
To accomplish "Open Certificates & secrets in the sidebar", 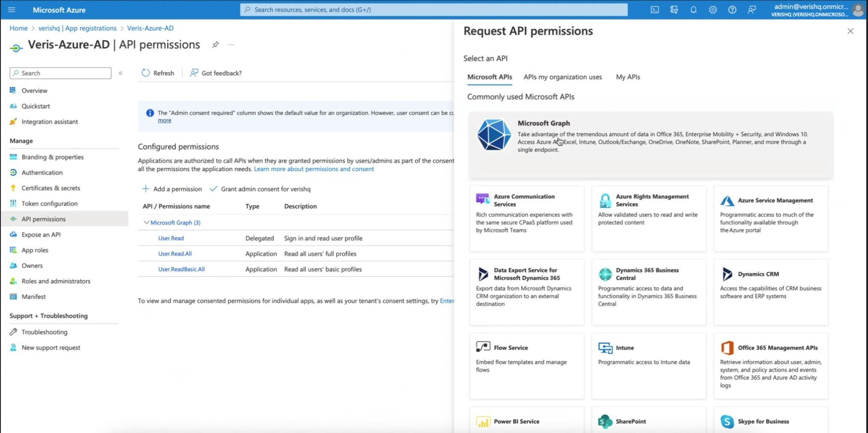I will [50, 188].
